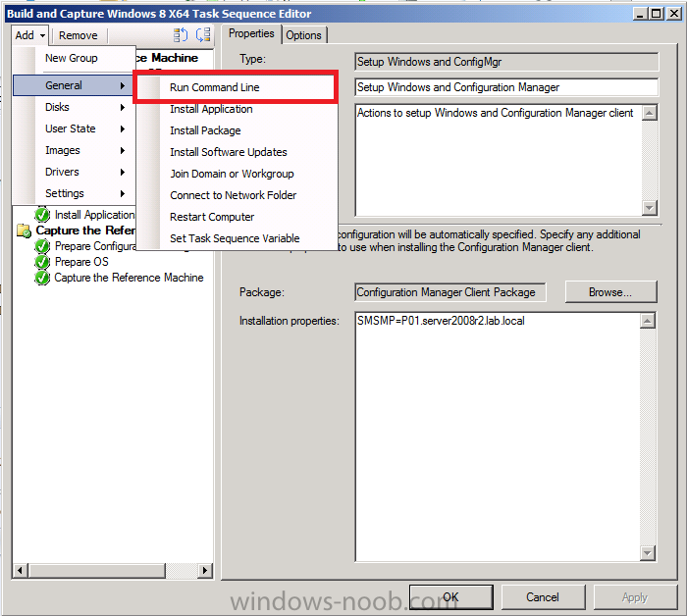Screen dimensions: 687x616
Task: Click the OK button
Action: click(x=450, y=597)
